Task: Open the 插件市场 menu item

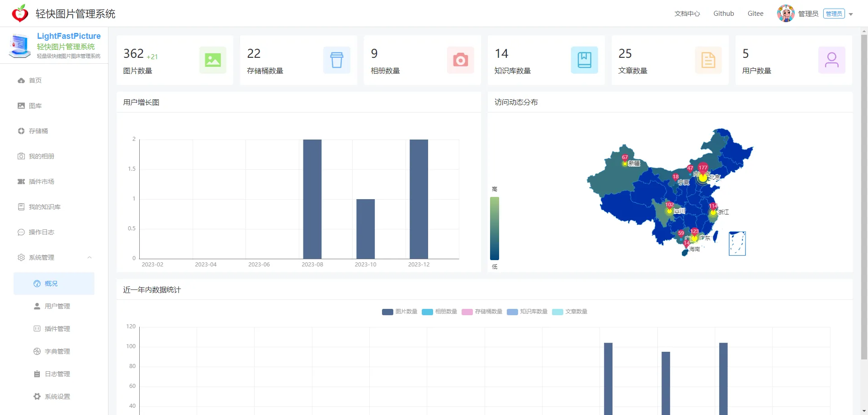Action: pos(54,182)
